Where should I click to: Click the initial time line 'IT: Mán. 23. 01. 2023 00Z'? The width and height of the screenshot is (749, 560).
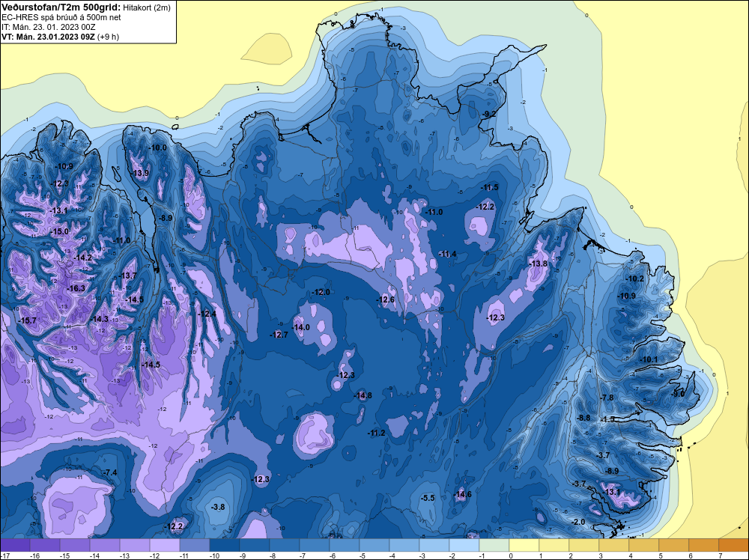(48, 27)
